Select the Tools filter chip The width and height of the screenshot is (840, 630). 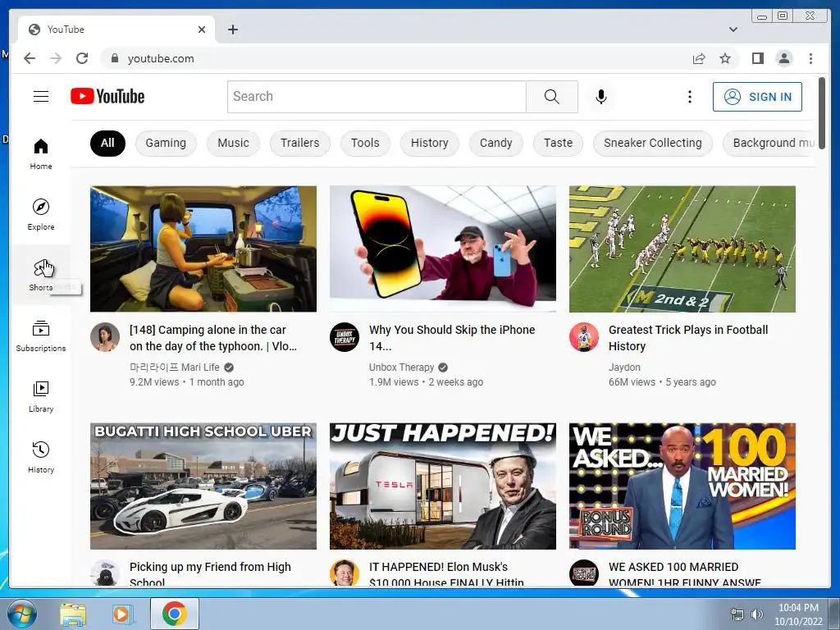(365, 143)
